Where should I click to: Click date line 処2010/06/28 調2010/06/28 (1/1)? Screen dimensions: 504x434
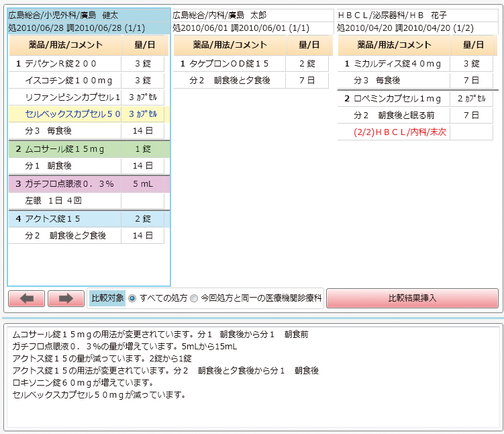pyautogui.click(x=89, y=28)
